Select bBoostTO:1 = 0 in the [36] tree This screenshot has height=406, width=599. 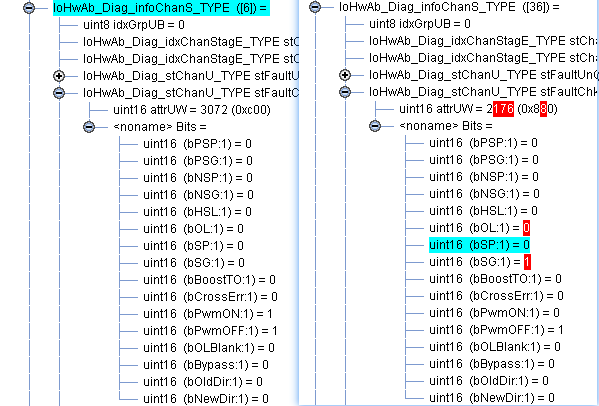[x=495, y=279]
